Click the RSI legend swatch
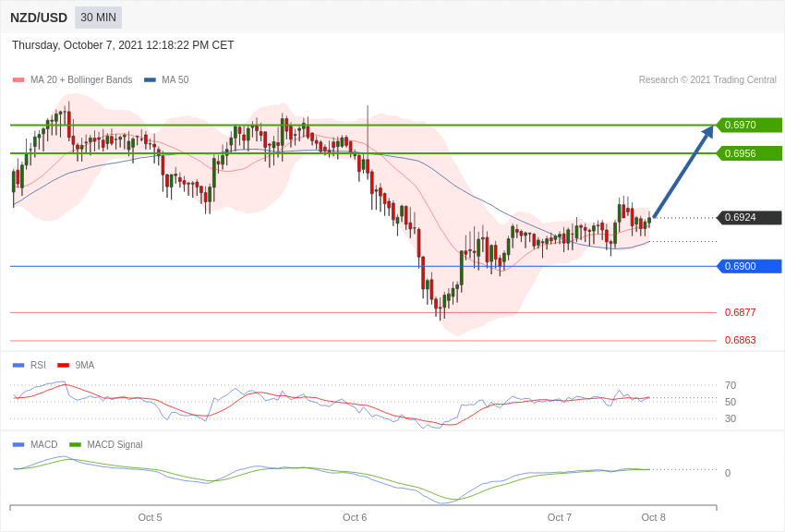This screenshot has width=785, height=532. click(x=18, y=366)
